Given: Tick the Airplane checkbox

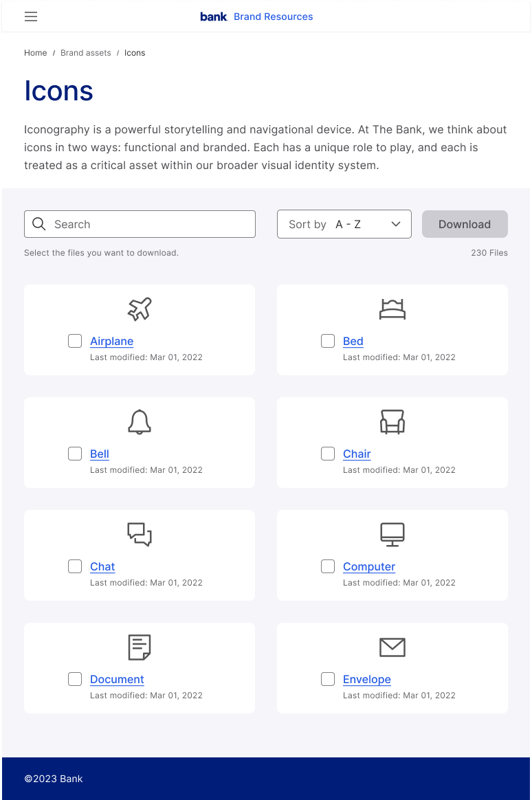Looking at the screenshot, I should pyautogui.click(x=75, y=341).
